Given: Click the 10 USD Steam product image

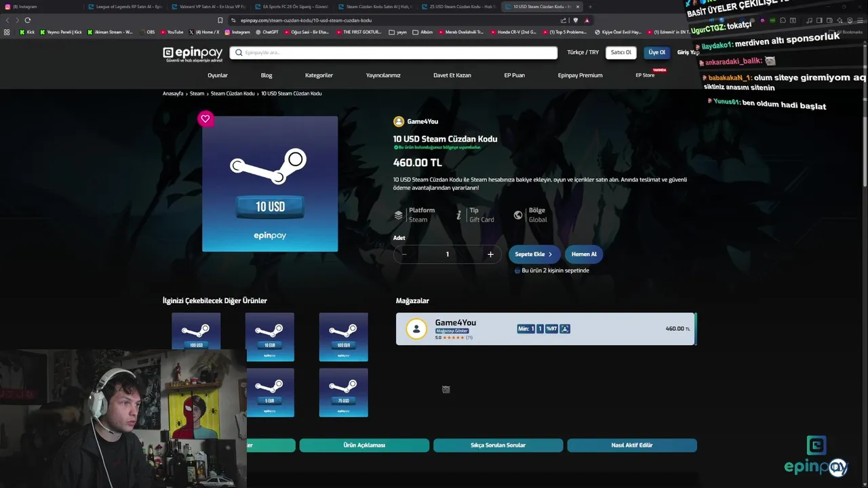Looking at the screenshot, I should point(270,184).
